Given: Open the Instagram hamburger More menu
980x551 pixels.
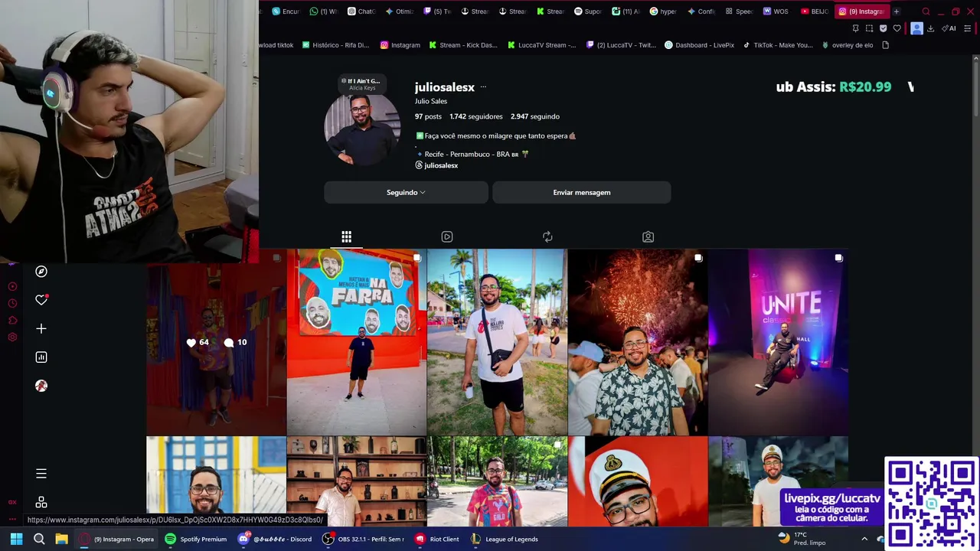Looking at the screenshot, I should (x=41, y=474).
